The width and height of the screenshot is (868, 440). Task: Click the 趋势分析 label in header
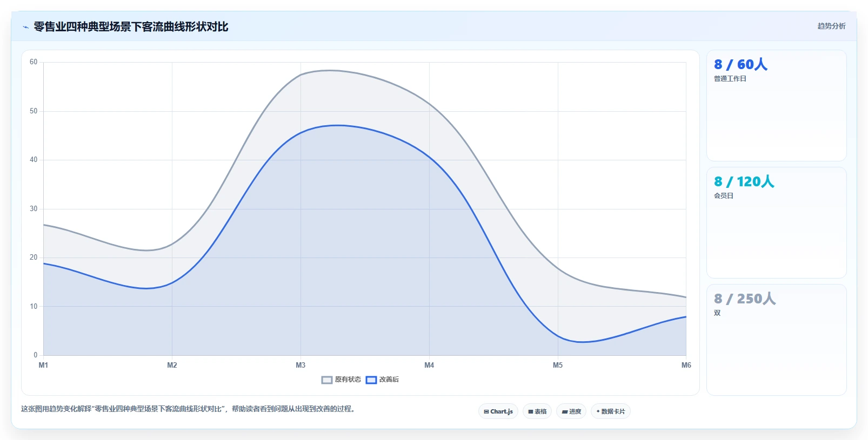click(831, 26)
